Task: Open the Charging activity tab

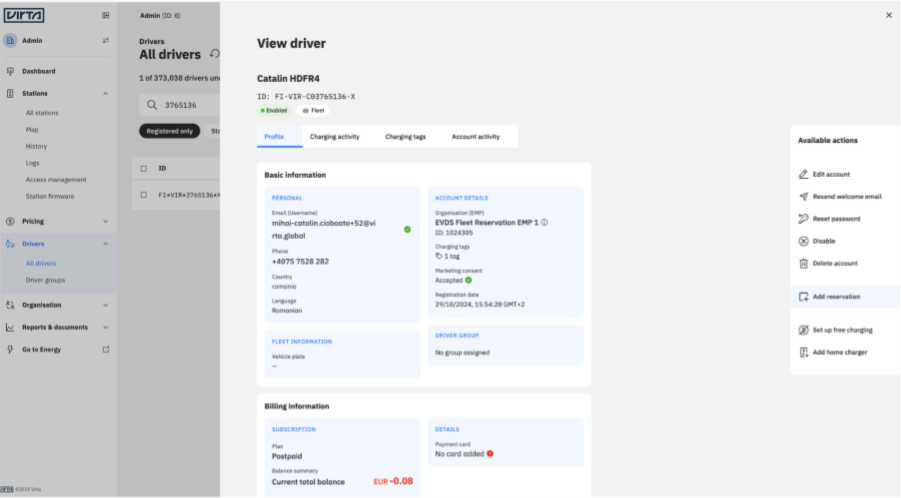Action: 334,137
